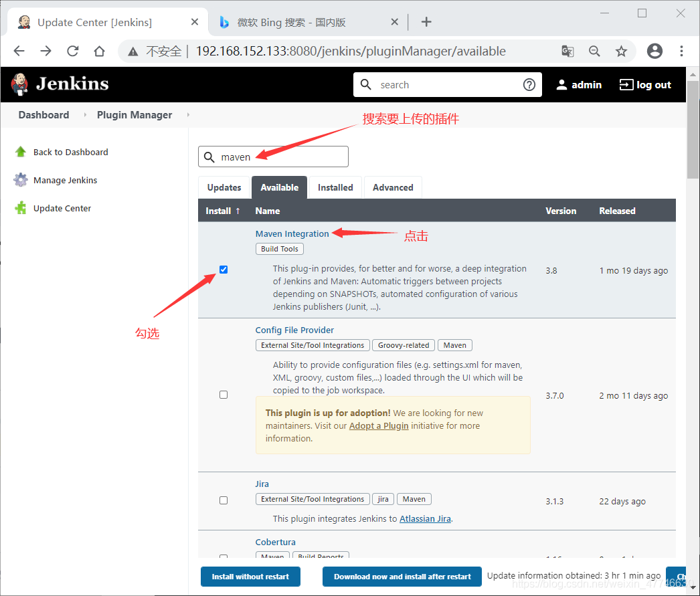This screenshot has height=596, width=700.
Task: Click the page vertical scrollbar thumb
Action: coord(693,129)
